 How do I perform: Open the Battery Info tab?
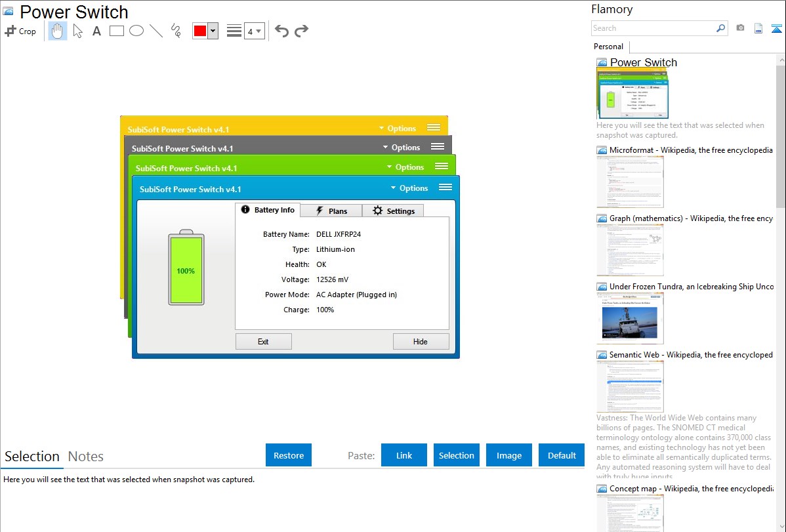pos(268,210)
